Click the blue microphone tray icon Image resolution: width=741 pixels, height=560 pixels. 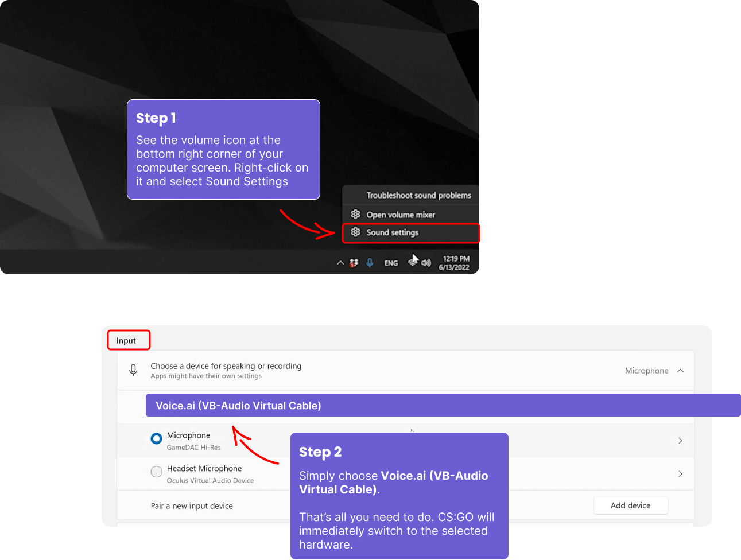tap(370, 263)
